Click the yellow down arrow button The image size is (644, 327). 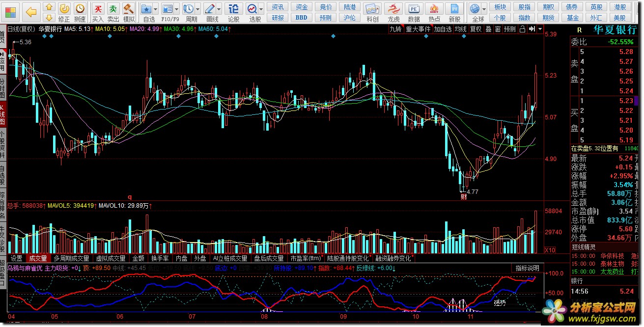pyautogui.click(x=49, y=19)
